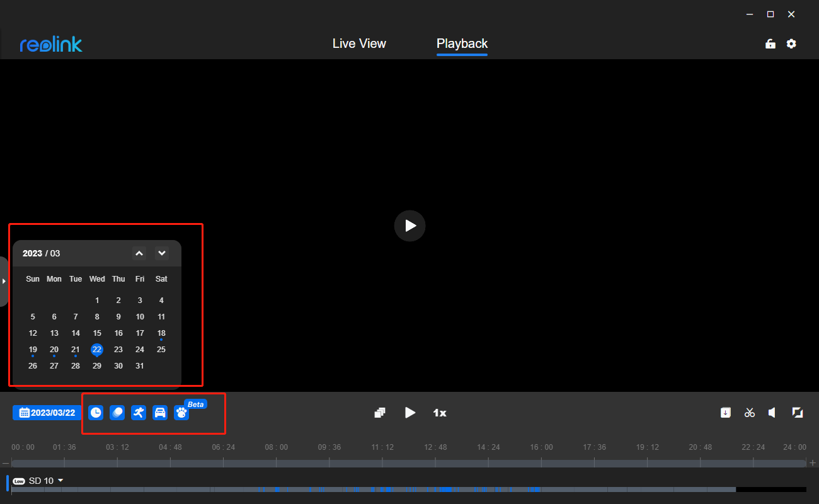Screen dimensions: 819x504
Task: Open the lock icon in header
Action: tap(770, 43)
